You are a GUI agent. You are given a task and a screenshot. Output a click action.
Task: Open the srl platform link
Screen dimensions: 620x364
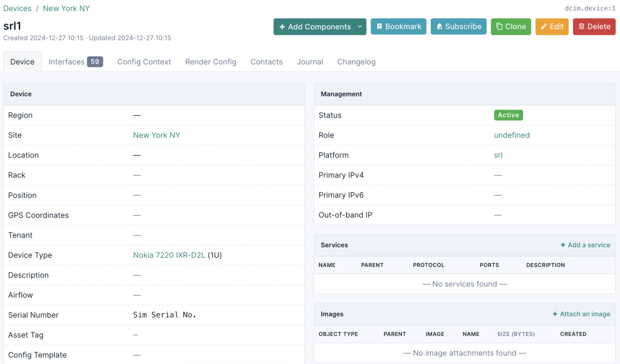click(498, 155)
